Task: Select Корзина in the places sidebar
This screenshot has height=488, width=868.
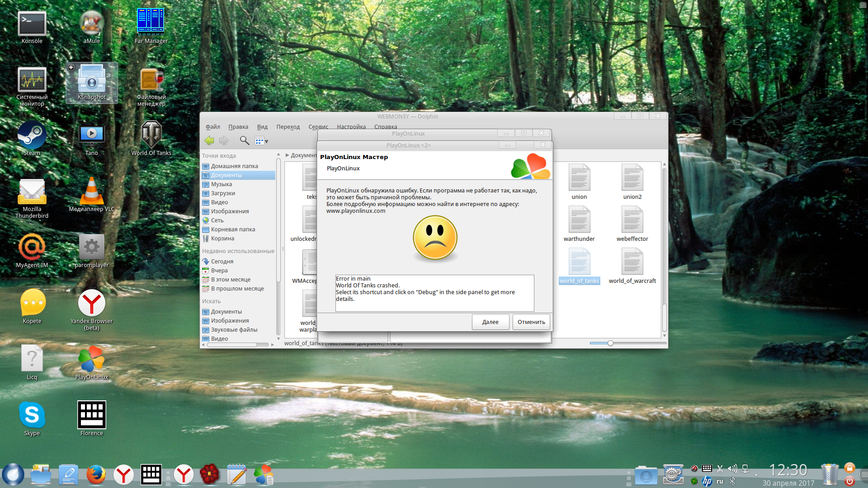Action: pyautogui.click(x=222, y=239)
